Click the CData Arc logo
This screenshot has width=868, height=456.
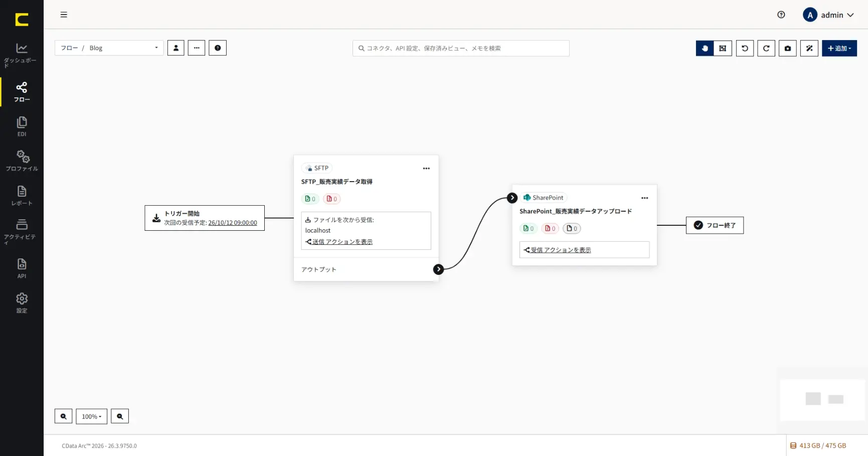click(x=22, y=20)
